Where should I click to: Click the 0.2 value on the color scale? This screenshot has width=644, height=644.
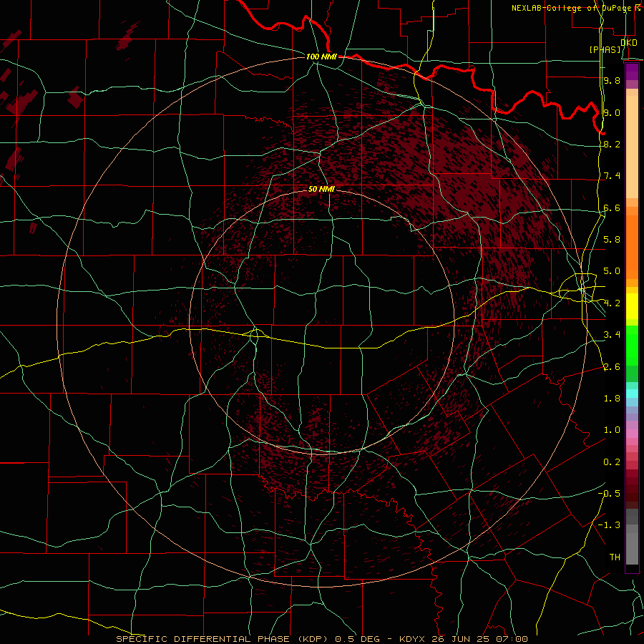[612, 462]
